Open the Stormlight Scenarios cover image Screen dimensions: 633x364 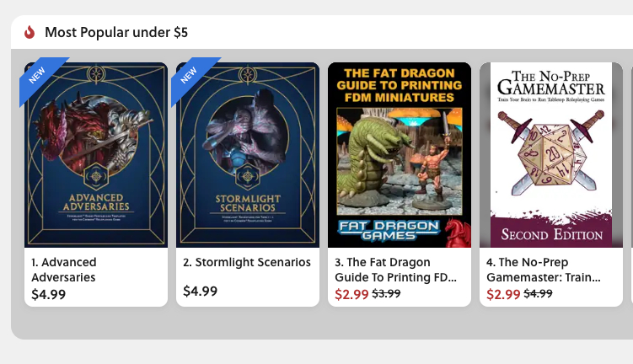[248, 155]
